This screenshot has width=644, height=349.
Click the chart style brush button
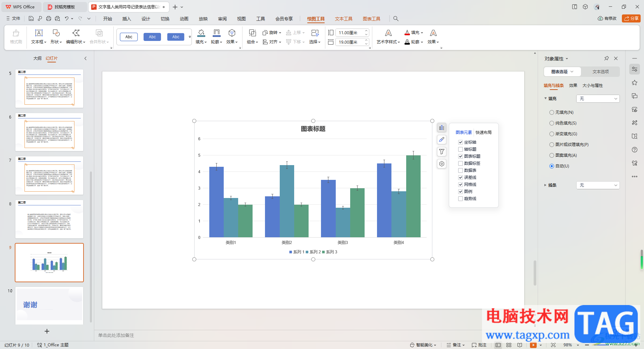(442, 140)
